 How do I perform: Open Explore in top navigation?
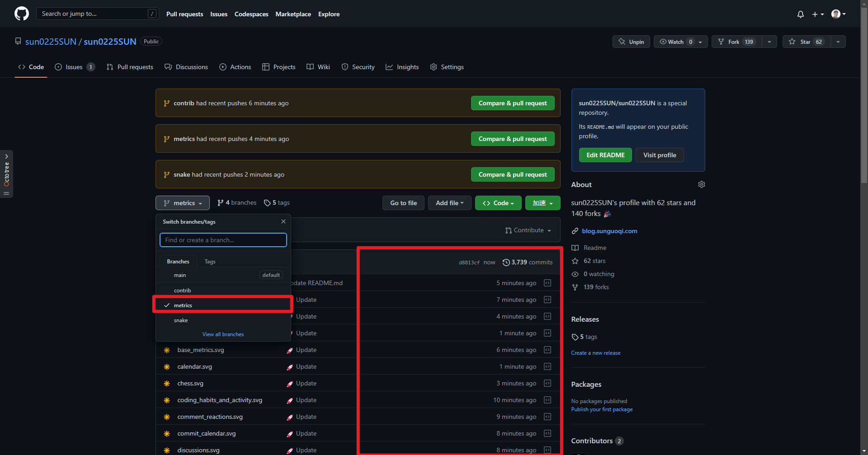[329, 14]
